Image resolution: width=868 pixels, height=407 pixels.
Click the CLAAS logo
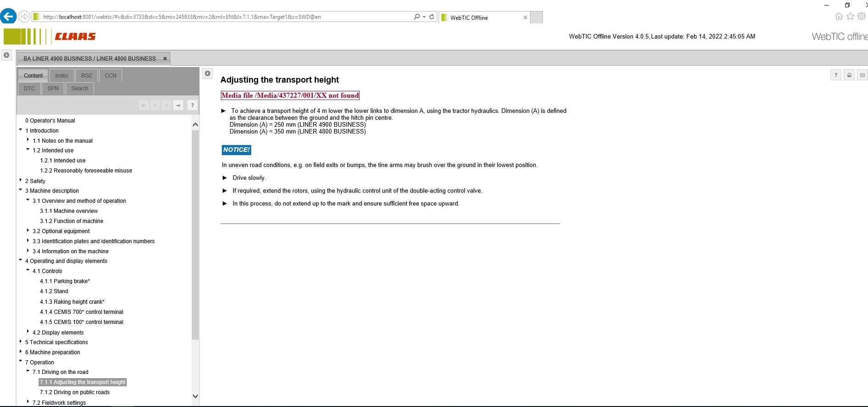tap(50, 36)
